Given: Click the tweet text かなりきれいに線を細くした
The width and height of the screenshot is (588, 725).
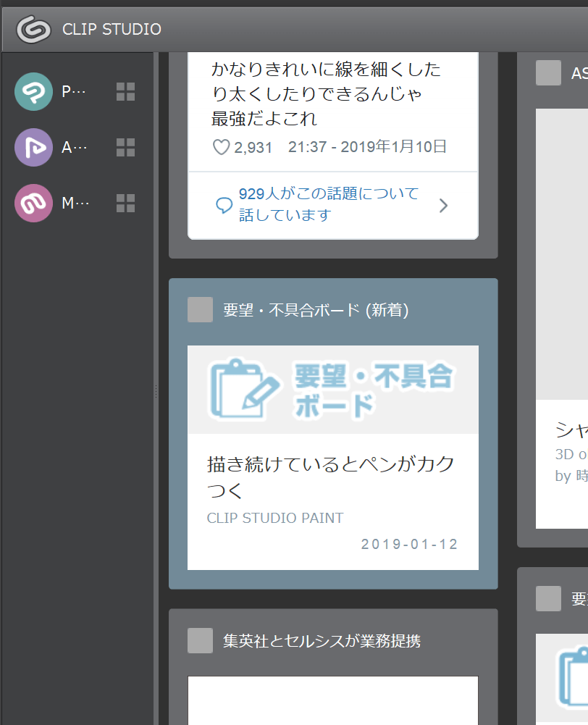Looking at the screenshot, I should [326, 69].
